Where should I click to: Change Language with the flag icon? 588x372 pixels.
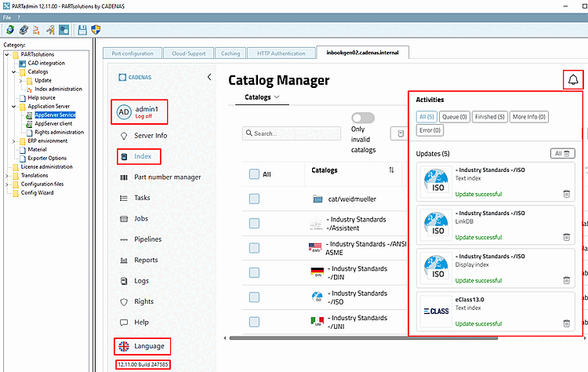point(124,346)
